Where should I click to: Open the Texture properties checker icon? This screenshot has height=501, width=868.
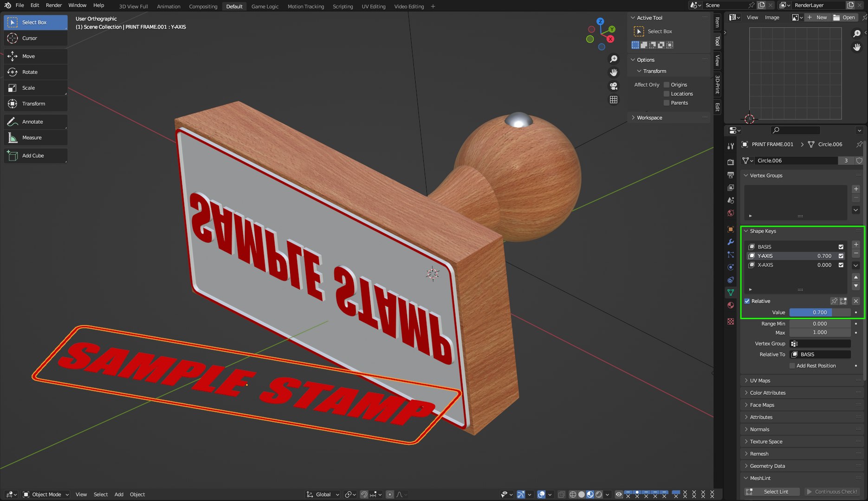coord(731,321)
